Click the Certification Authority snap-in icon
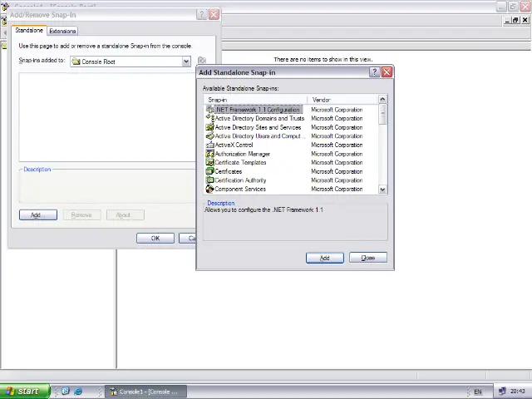 (210, 180)
